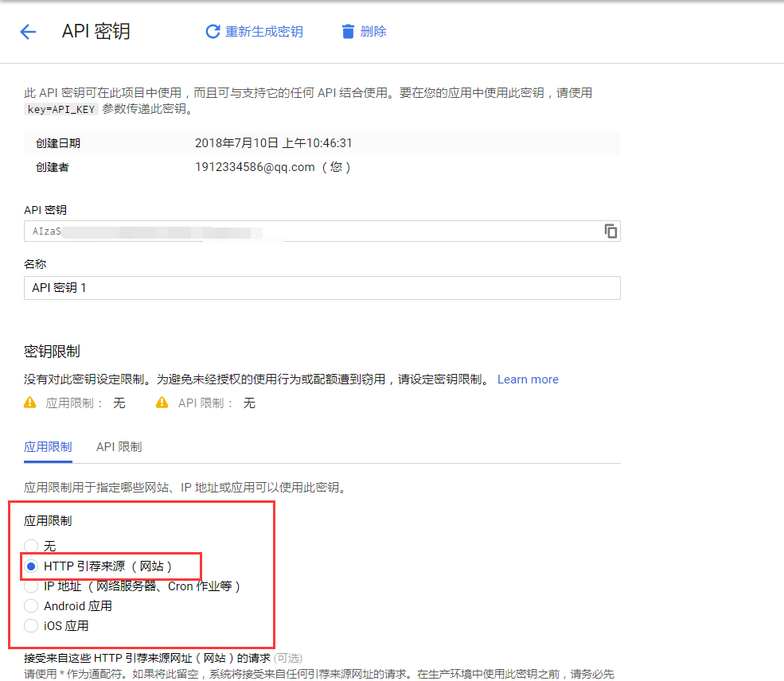Choose the iOS 应用 radio option

[31, 626]
